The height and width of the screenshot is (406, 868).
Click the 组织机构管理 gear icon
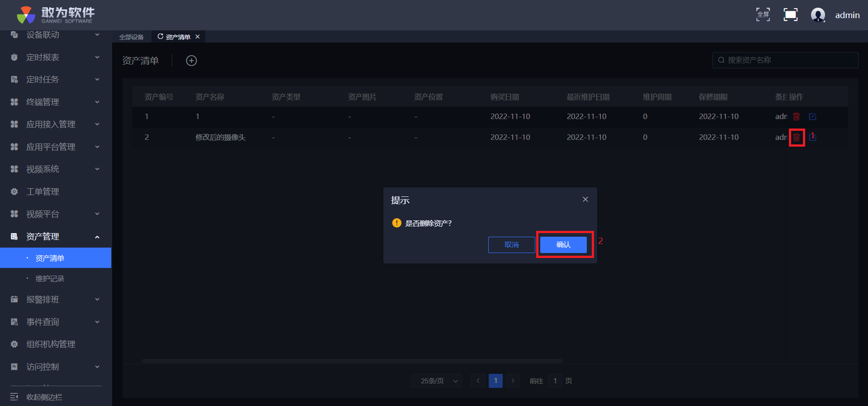click(x=14, y=344)
